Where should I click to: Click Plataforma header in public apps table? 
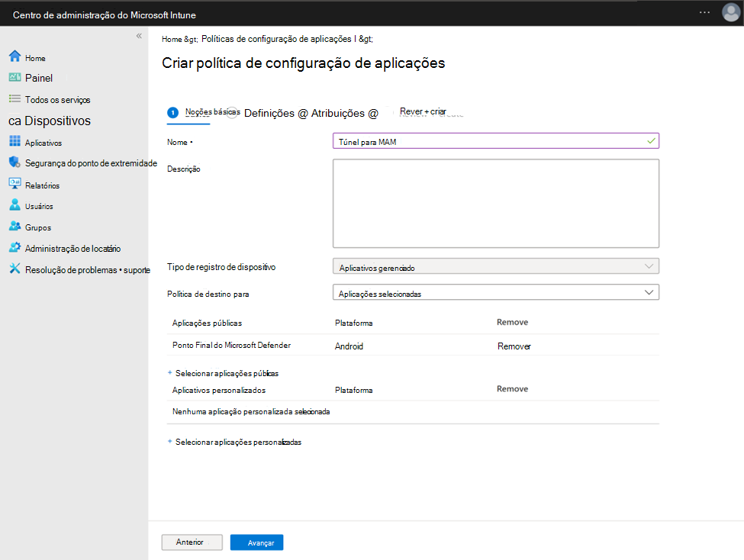tap(353, 323)
